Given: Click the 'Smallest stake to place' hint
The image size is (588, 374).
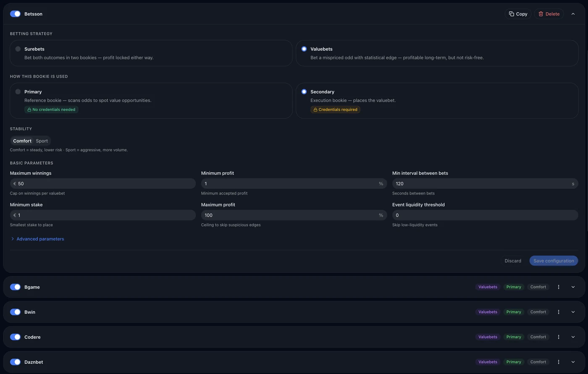Looking at the screenshot, I should pyautogui.click(x=31, y=225).
